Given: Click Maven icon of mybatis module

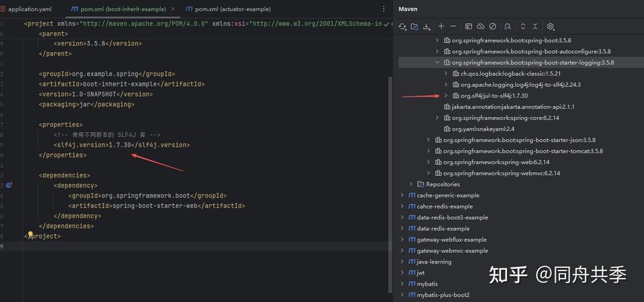Looking at the screenshot, I should coord(411,283).
